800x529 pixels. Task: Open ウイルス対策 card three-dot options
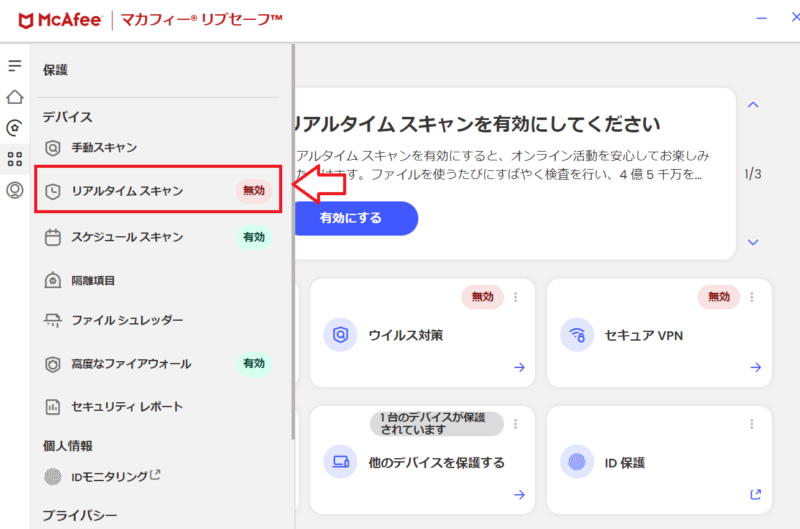click(x=515, y=297)
